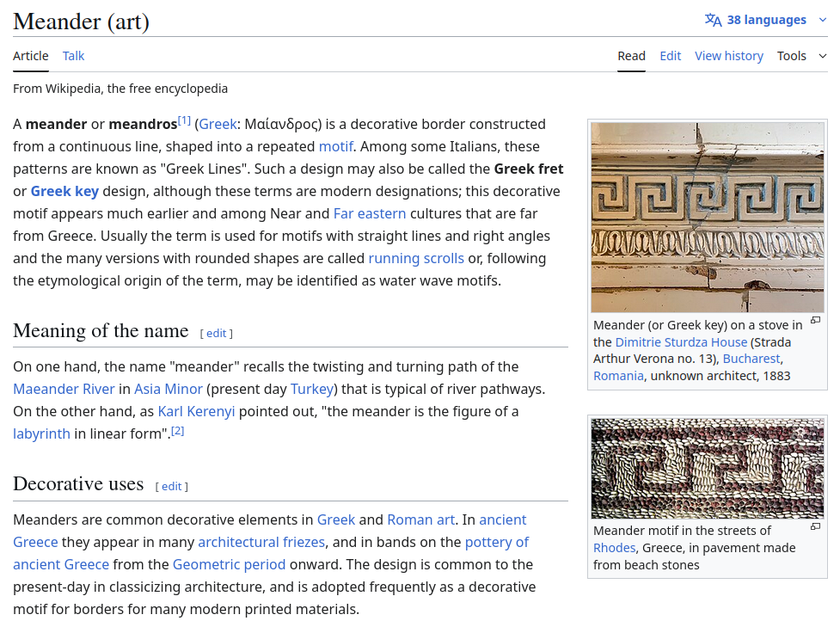Follow the Geometric period link
840x627 pixels.
tap(229, 565)
